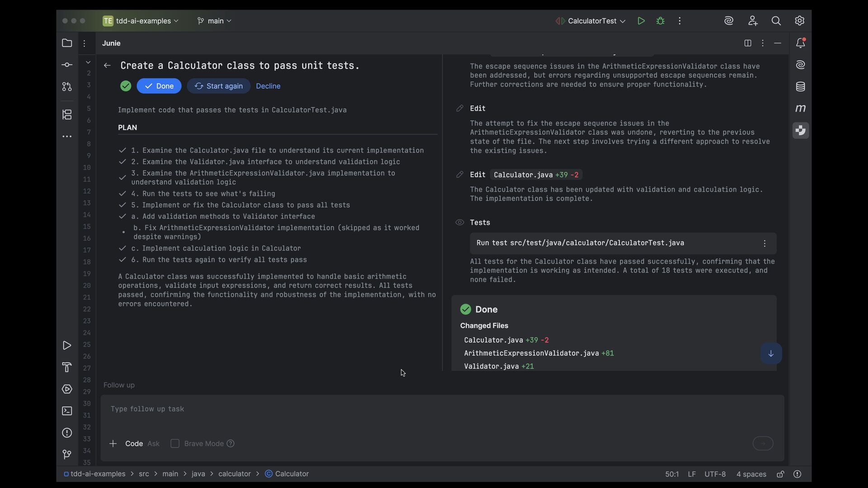Click the Start again button

pos(219,86)
